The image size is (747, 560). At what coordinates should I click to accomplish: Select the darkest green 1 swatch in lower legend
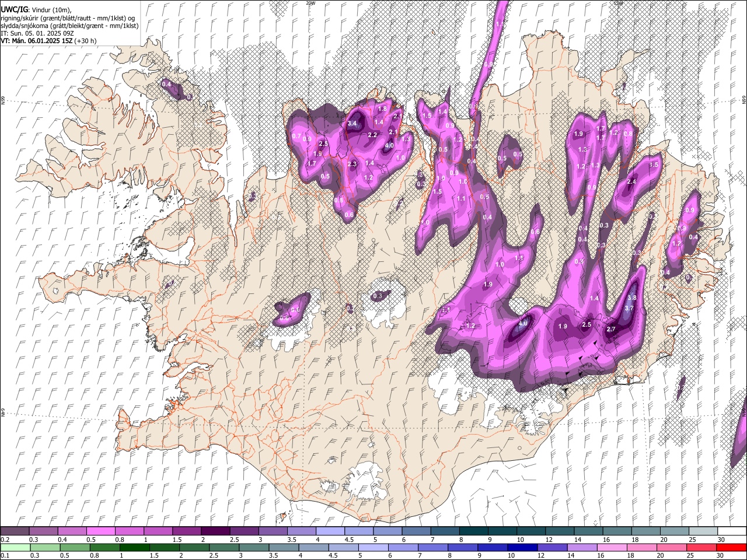134,547
